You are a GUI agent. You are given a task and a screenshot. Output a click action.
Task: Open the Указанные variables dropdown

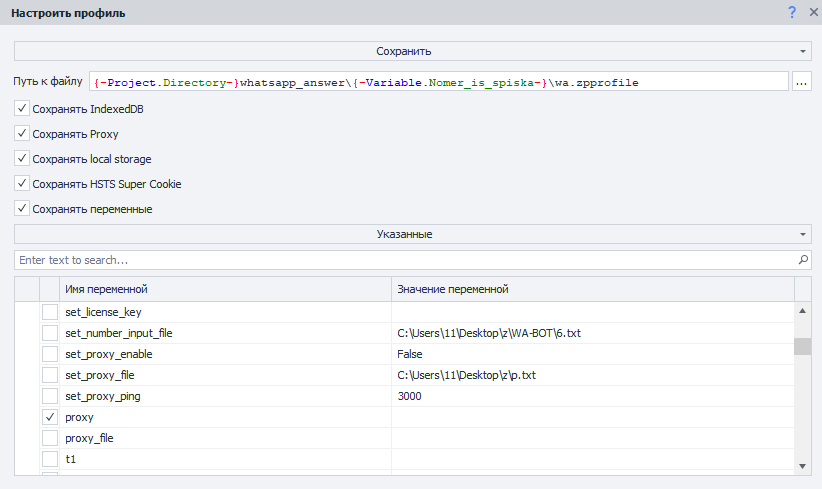pyautogui.click(x=411, y=234)
